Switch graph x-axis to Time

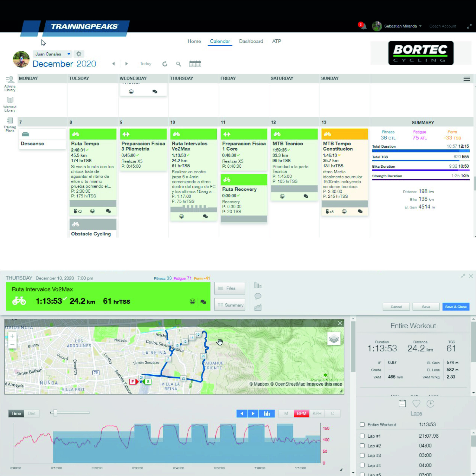(16, 413)
